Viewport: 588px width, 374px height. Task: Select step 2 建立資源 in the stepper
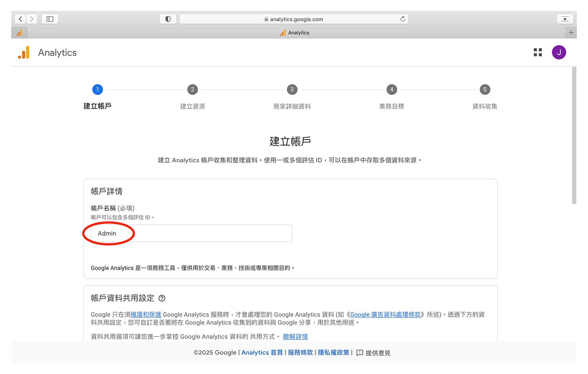[192, 90]
